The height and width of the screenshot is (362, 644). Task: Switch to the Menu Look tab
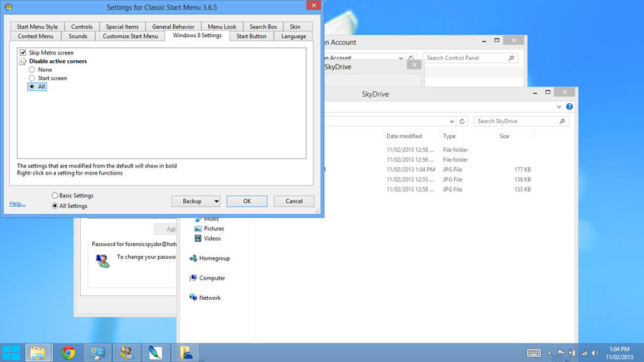pyautogui.click(x=222, y=26)
